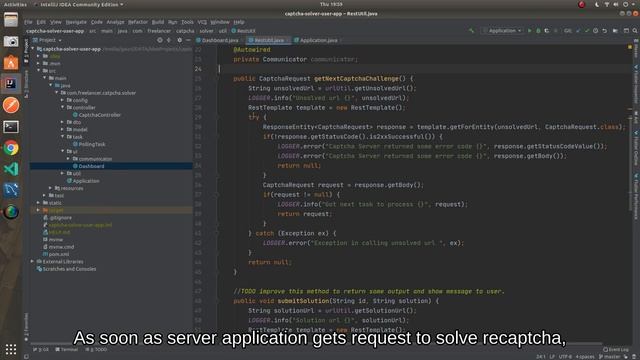Hide the Project panel via minus icon

click(188, 40)
